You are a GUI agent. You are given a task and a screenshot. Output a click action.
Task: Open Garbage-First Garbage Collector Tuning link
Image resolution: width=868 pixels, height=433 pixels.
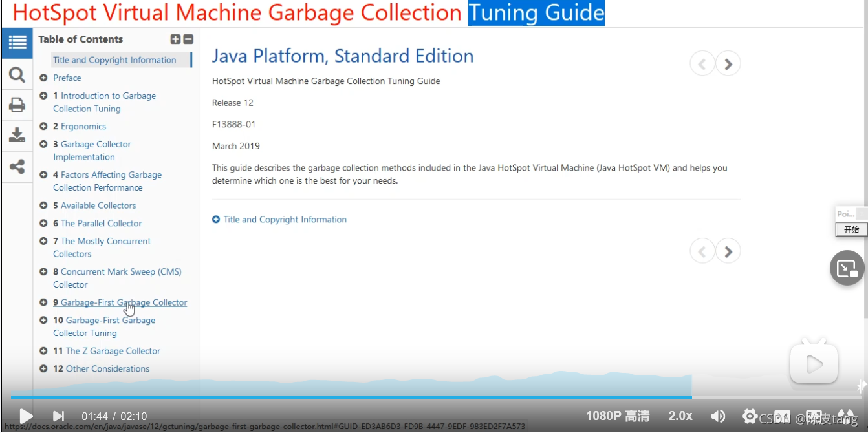tap(104, 326)
